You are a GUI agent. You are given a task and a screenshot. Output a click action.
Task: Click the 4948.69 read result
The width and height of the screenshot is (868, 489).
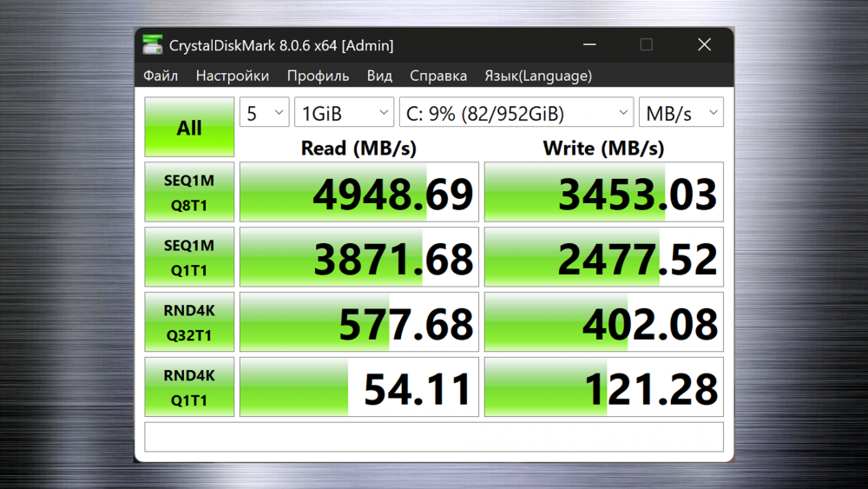359,192
